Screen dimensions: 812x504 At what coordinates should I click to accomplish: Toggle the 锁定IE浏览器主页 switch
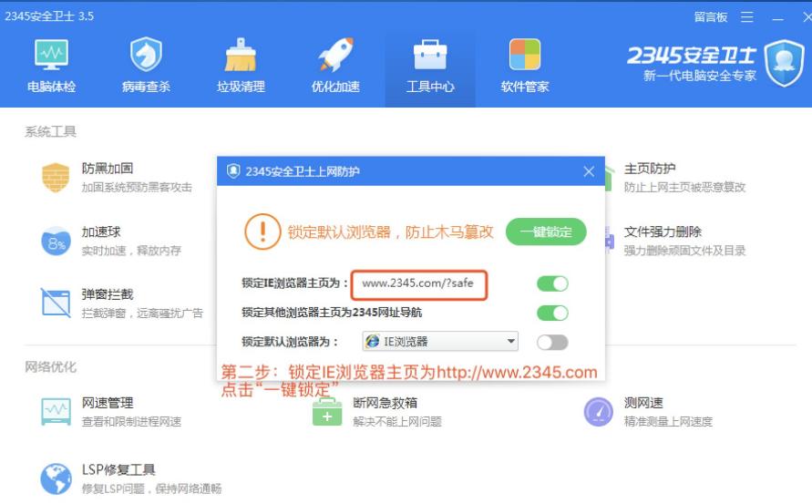point(552,283)
